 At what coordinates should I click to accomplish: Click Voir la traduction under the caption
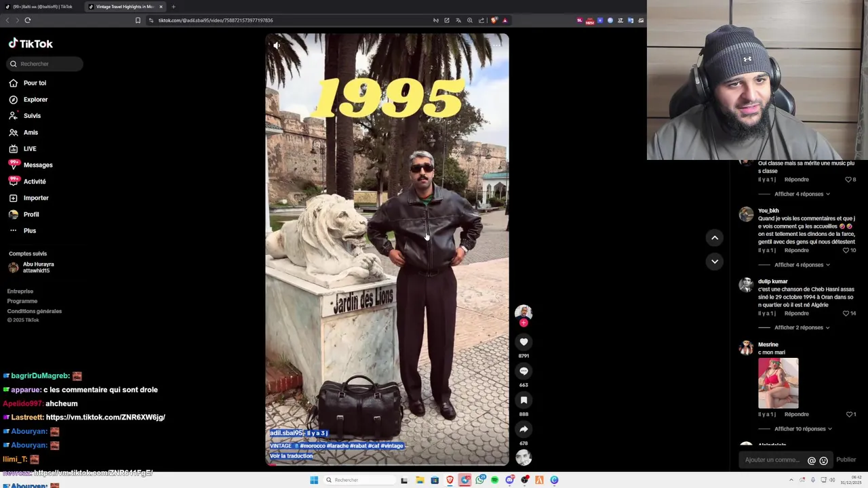click(292, 456)
